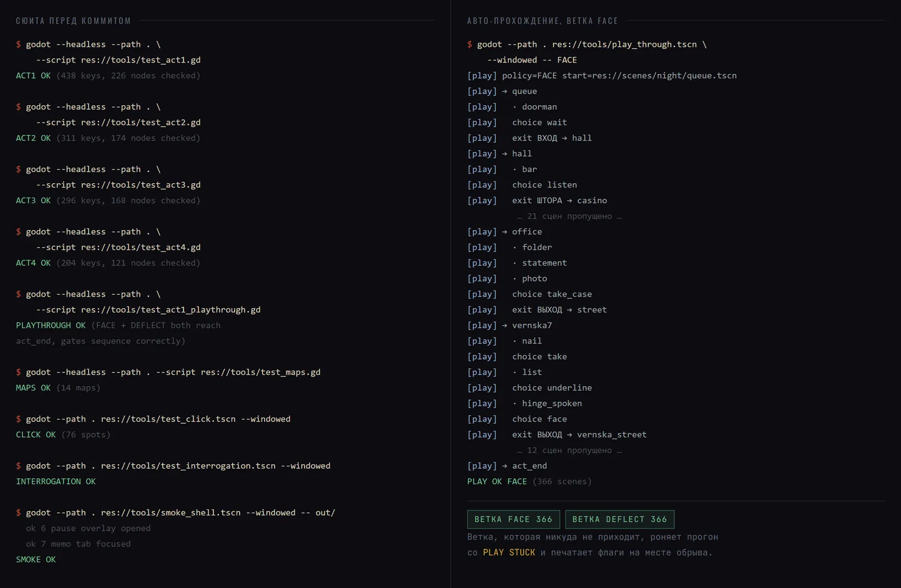Click the '· doorman' log line

tap(512, 107)
